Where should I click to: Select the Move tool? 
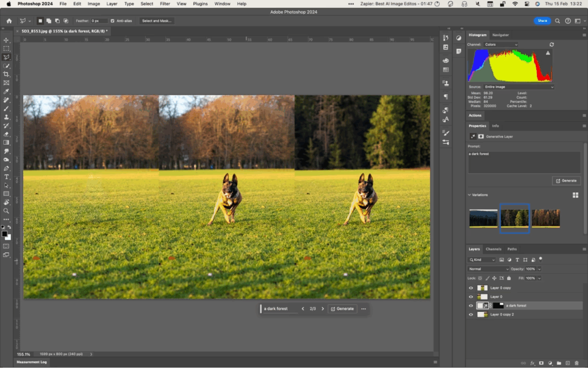click(x=6, y=40)
